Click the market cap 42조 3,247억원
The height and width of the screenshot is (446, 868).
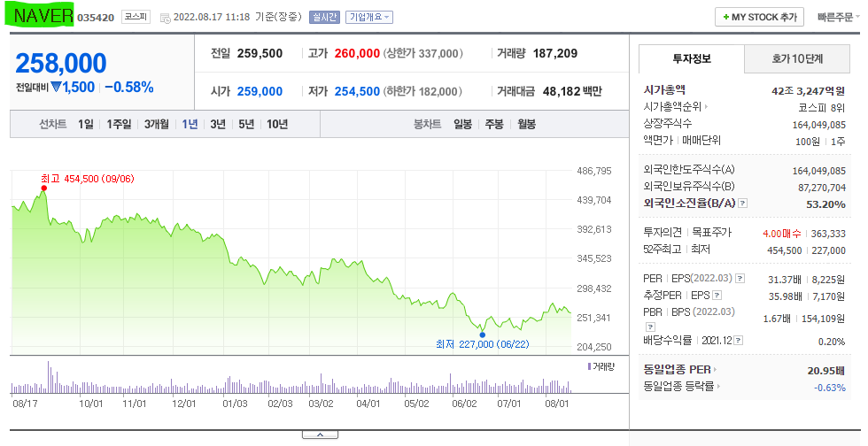[x=808, y=91]
